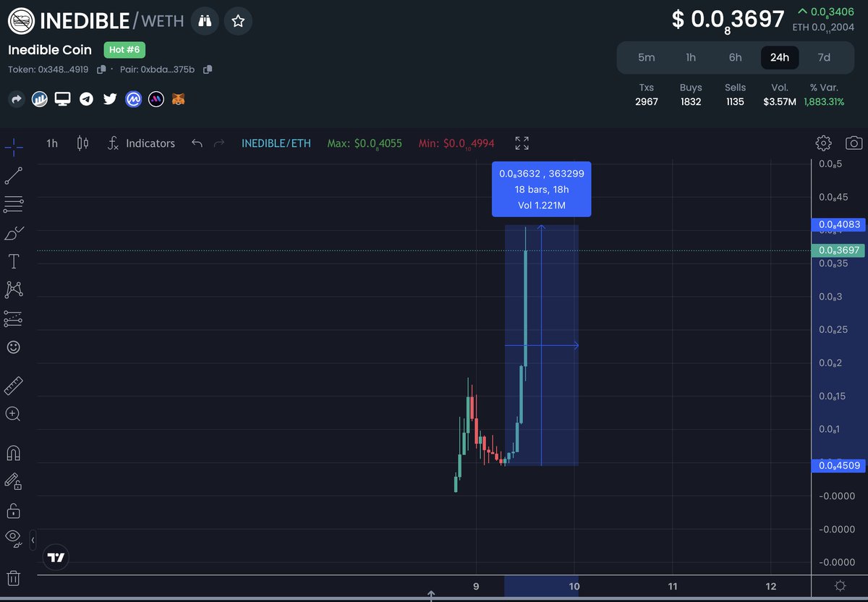Select the trend line drawing tool

pos(13,174)
